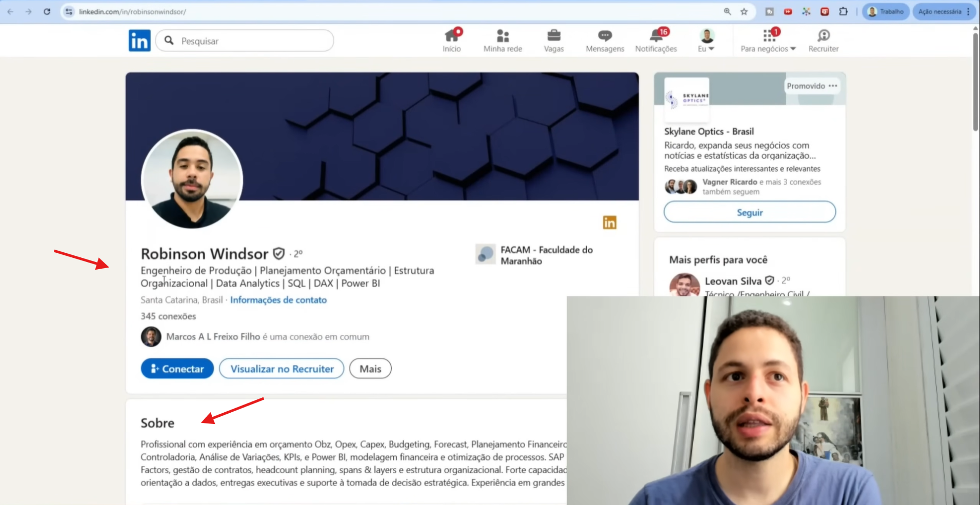This screenshot has height=505, width=980.
Task: Click the gold LinkedIn Premium badge icon
Action: [609, 223]
